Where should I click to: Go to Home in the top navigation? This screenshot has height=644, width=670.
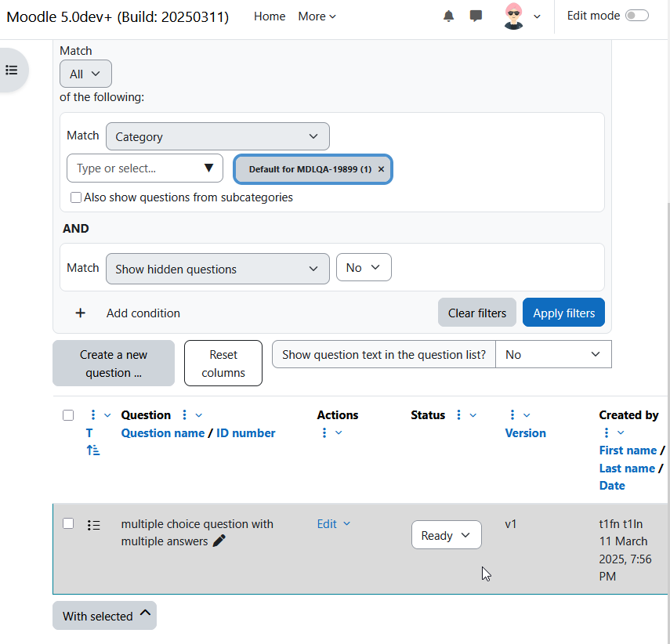pyautogui.click(x=270, y=16)
